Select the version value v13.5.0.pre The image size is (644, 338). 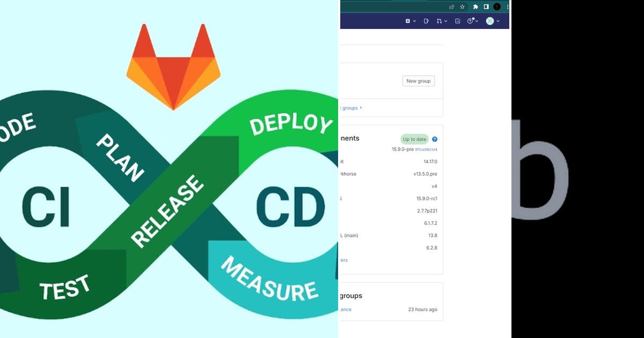pyautogui.click(x=425, y=174)
